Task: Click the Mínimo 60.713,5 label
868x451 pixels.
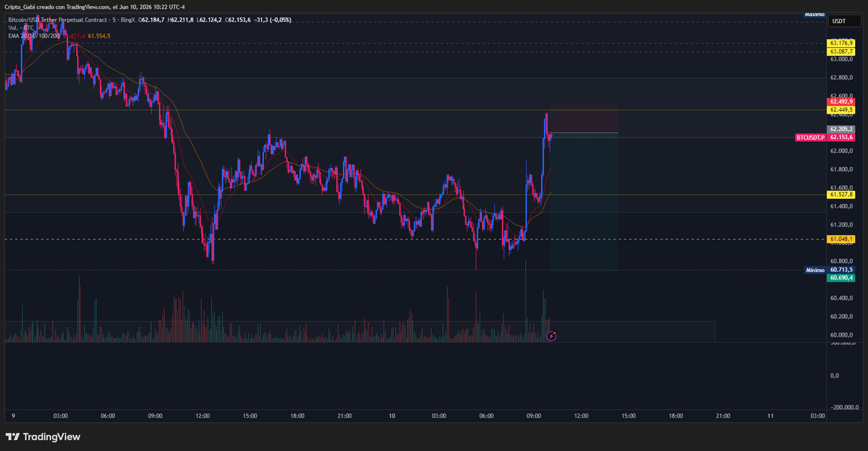Action: (x=830, y=269)
